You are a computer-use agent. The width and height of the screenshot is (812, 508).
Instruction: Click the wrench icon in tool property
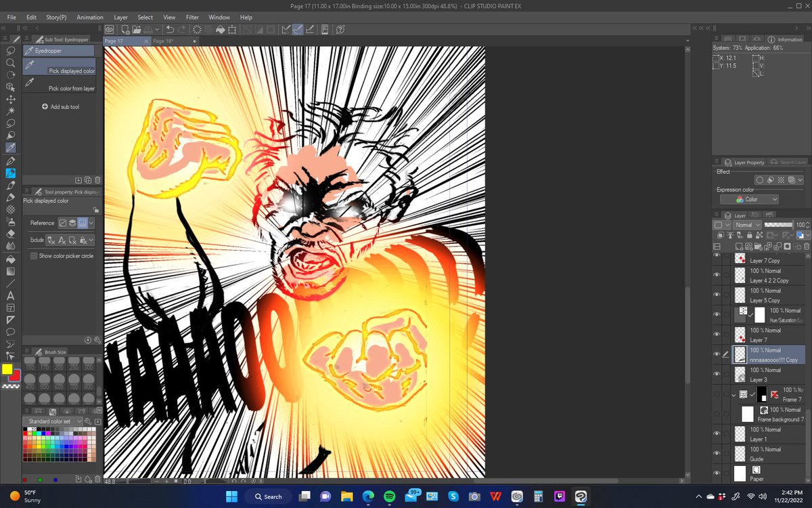click(x=97, y=339)
